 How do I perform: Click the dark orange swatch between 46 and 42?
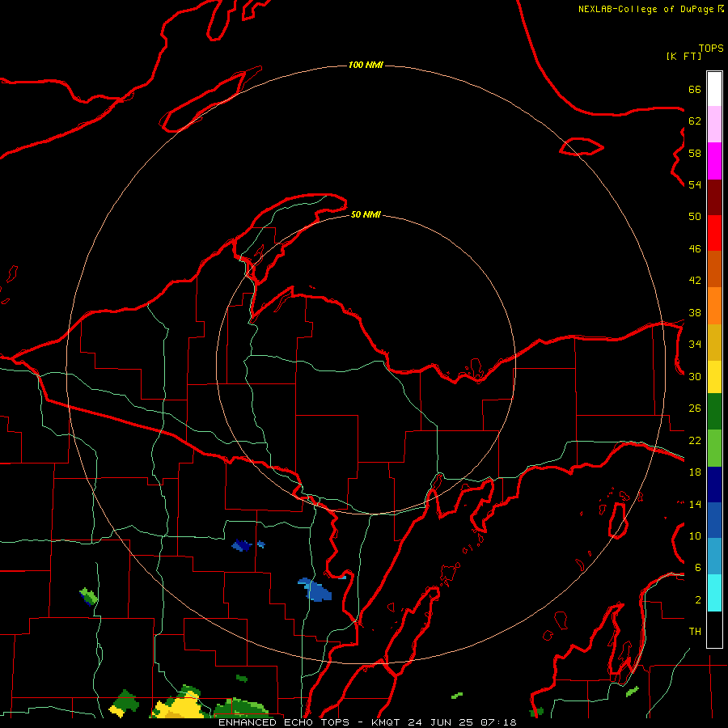point(714,269)
